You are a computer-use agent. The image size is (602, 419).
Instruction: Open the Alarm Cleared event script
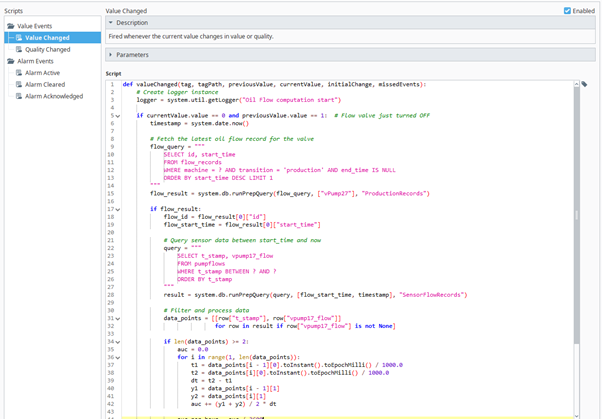45,84
